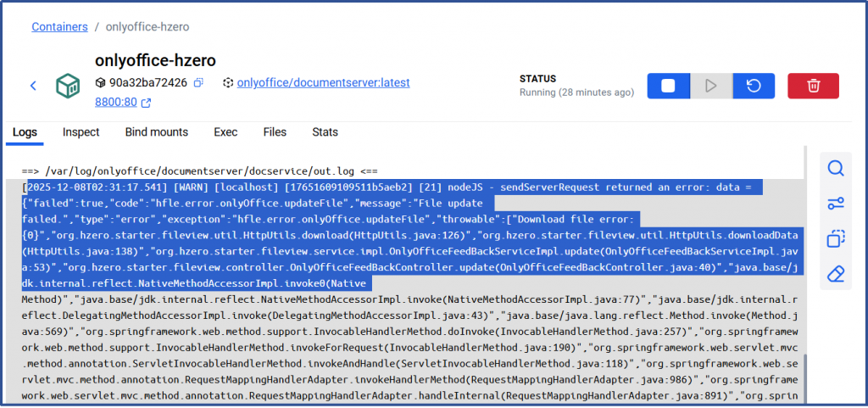
Task: Switch to the Inspect tab
Action: pos(81,132)
